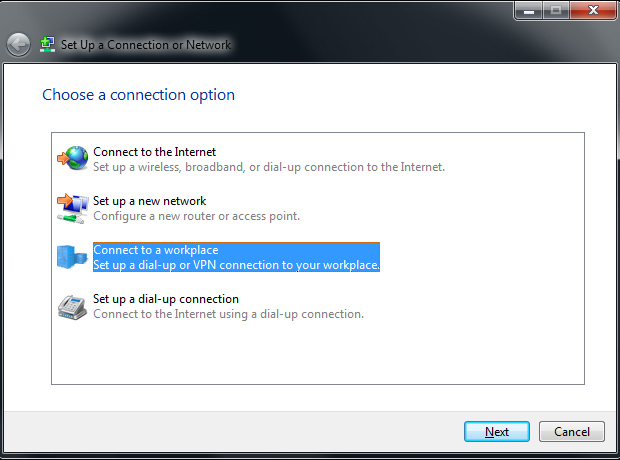Go back using the round arrow button
Screen dimensions: 620x460
[18, 45]
